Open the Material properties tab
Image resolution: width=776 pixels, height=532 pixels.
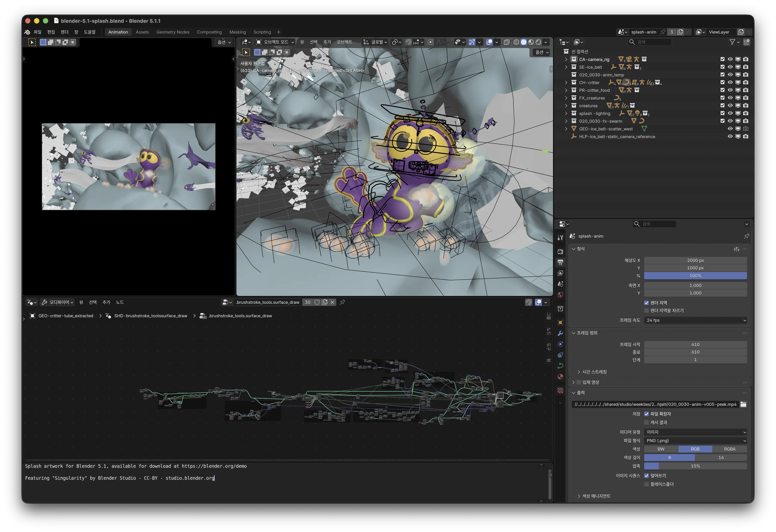point(560,377)
